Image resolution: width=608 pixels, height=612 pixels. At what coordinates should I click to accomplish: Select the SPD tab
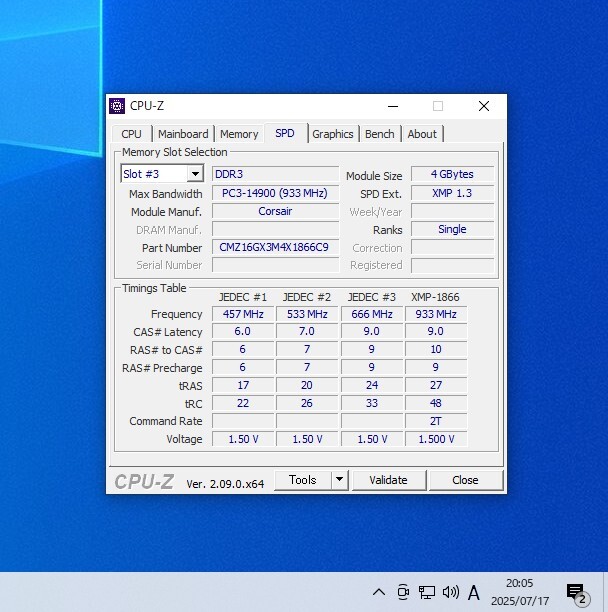coord(285,133)
